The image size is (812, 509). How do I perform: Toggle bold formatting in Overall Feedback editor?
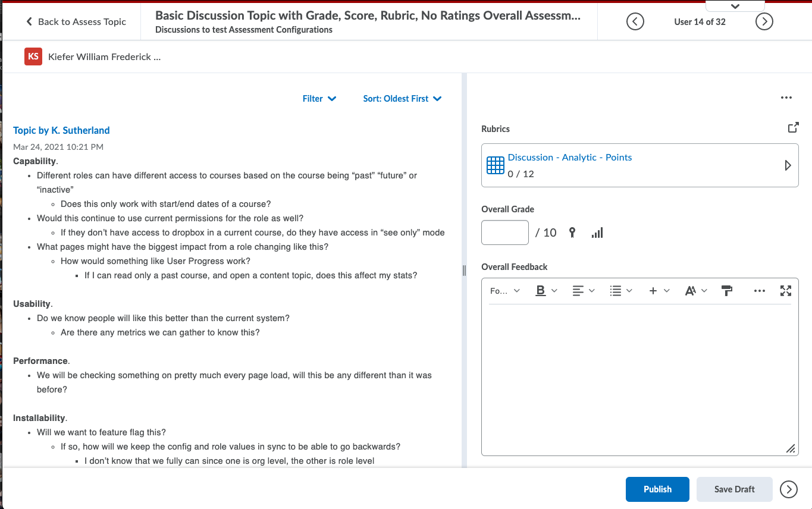541,290
